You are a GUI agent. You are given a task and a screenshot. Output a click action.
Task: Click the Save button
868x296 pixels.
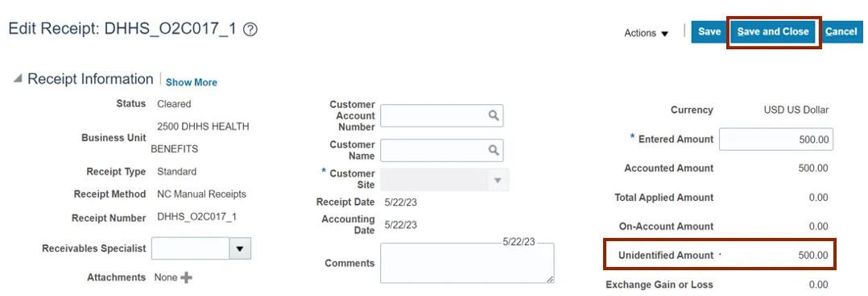pos(709,31)
